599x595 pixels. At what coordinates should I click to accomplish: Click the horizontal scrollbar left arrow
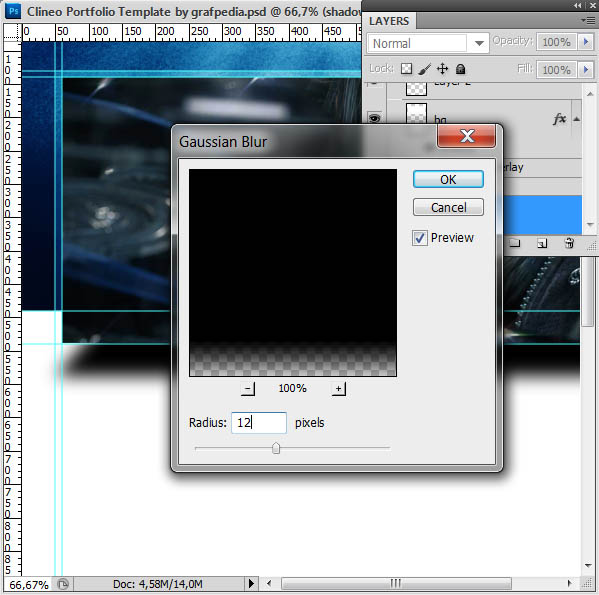[x=269, y=584]
